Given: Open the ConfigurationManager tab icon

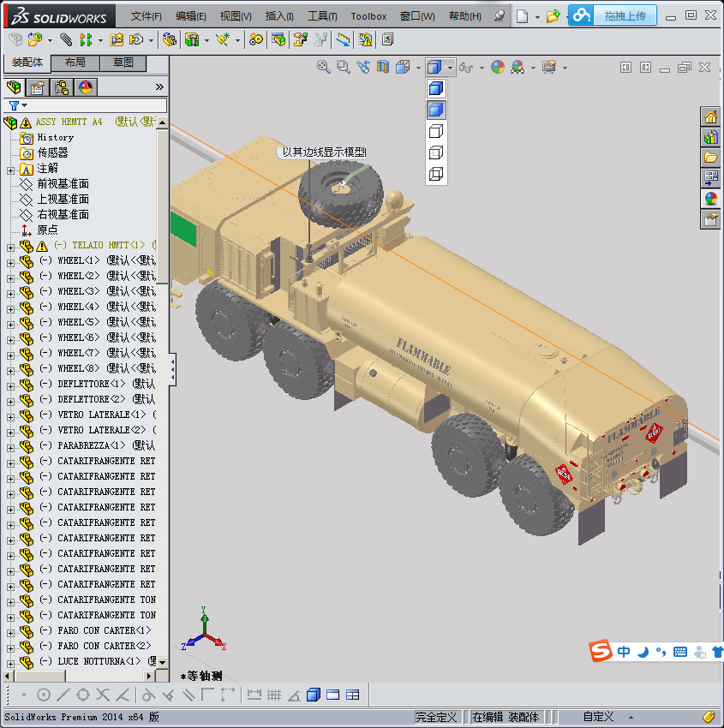Looking at the screenshot, I should 62,87.
